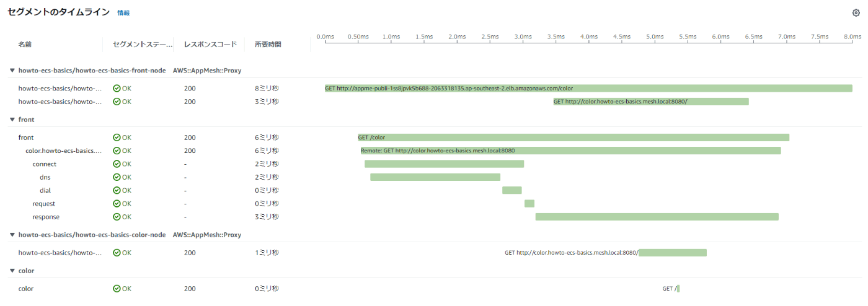
Task: Click the color-node proxy timeline bar
Action: click(x=673, y=253)
